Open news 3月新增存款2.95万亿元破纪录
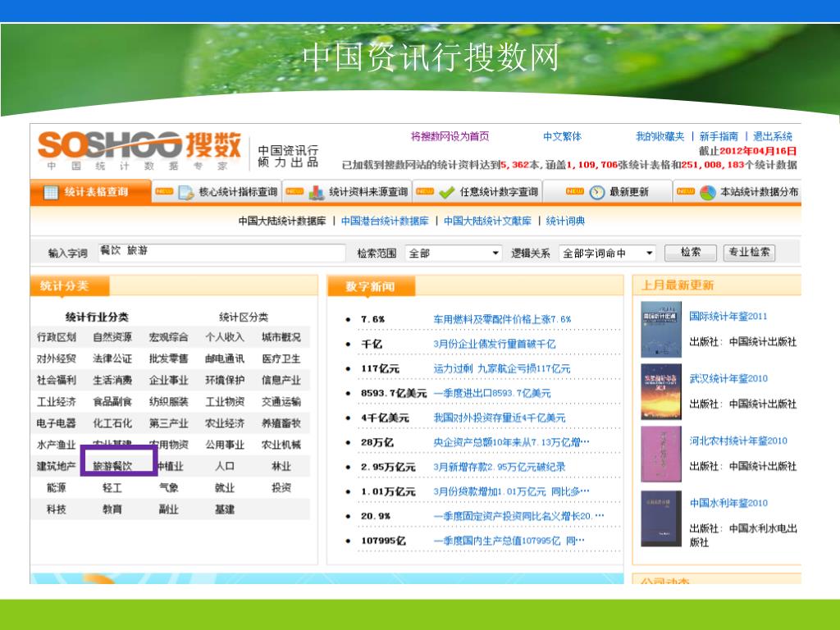Screen dimensions: 840x630 point(500,467)
